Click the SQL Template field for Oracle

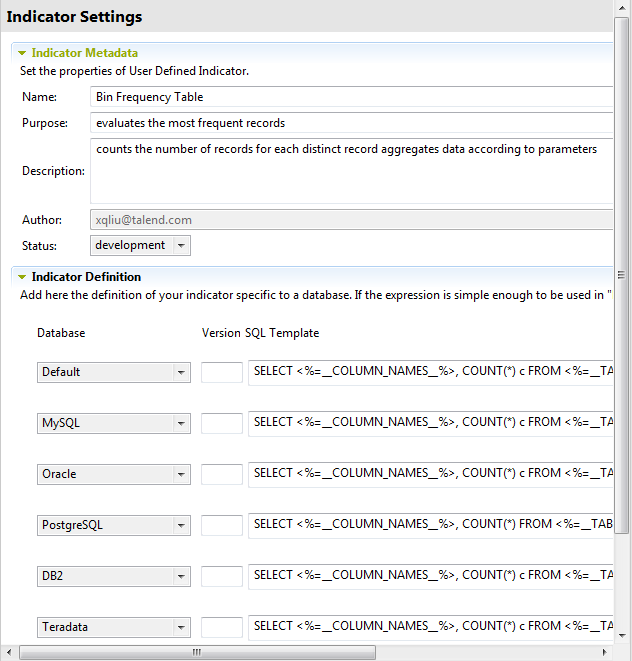pos(430,473)
